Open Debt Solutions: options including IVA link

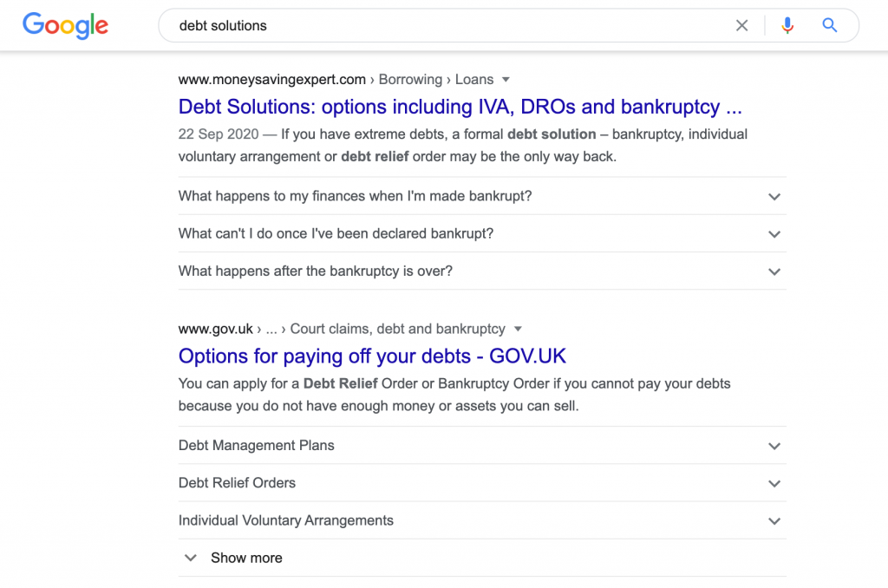click(x=460, y=107)
